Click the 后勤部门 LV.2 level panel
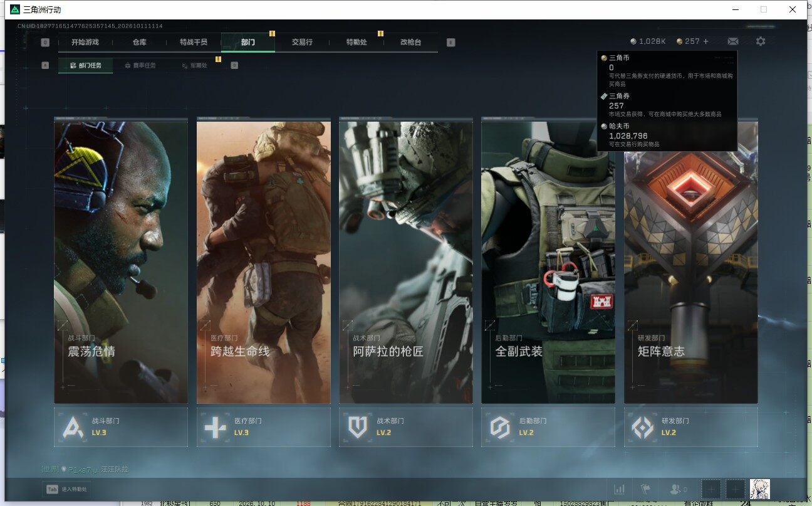Viewport: 812px width, 506px height. [548, 428]
